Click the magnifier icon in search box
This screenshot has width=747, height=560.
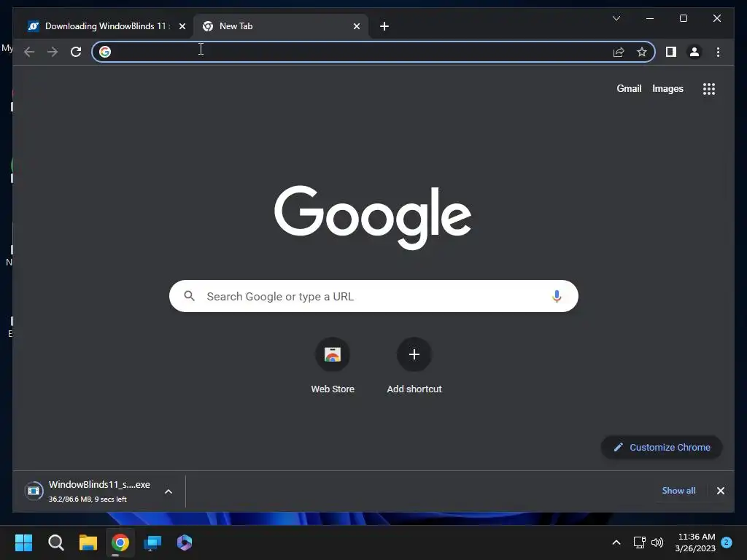(x=189, y=296)
